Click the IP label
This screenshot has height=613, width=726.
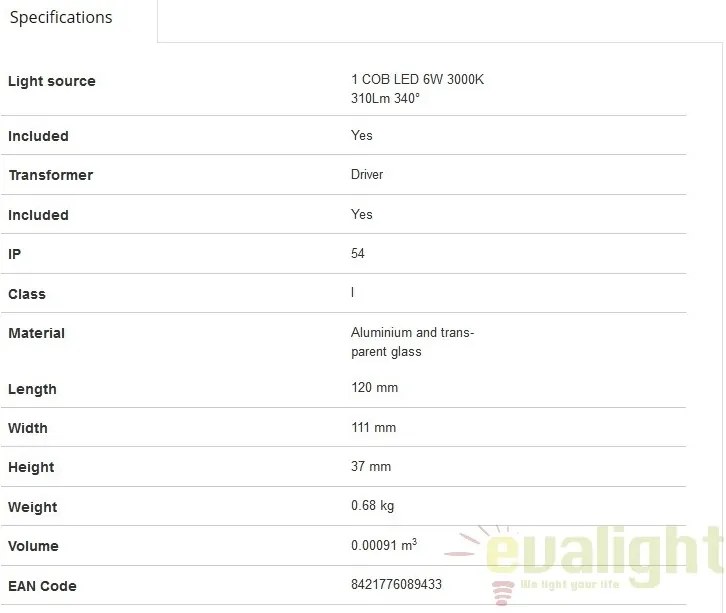pyautogui.click(x=14, y=254)
